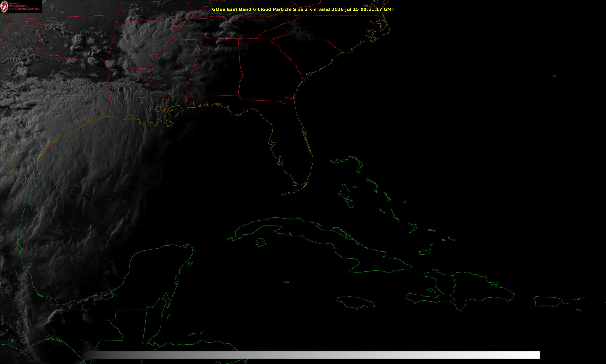Click the Atmospheric and Oceanic Sciences text
The height and width of the screenshot is (364, 606).
pos(24,7)
